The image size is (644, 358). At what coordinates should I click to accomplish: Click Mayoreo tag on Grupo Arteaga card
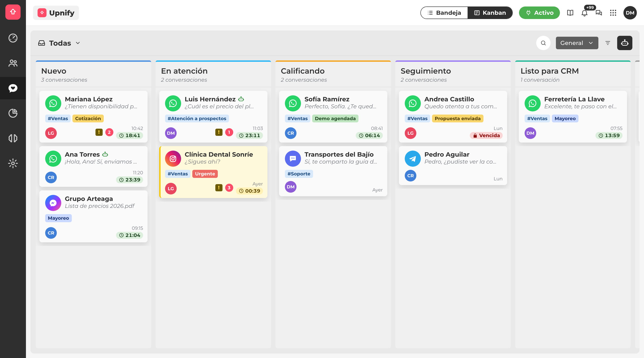point(58,218)
